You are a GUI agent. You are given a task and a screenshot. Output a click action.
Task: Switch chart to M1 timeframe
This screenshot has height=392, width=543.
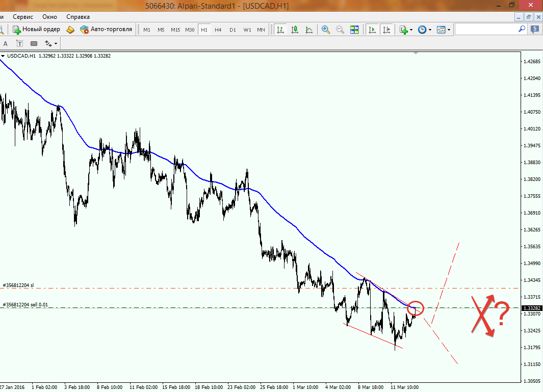pyautogui.click(x=147, y=30)
